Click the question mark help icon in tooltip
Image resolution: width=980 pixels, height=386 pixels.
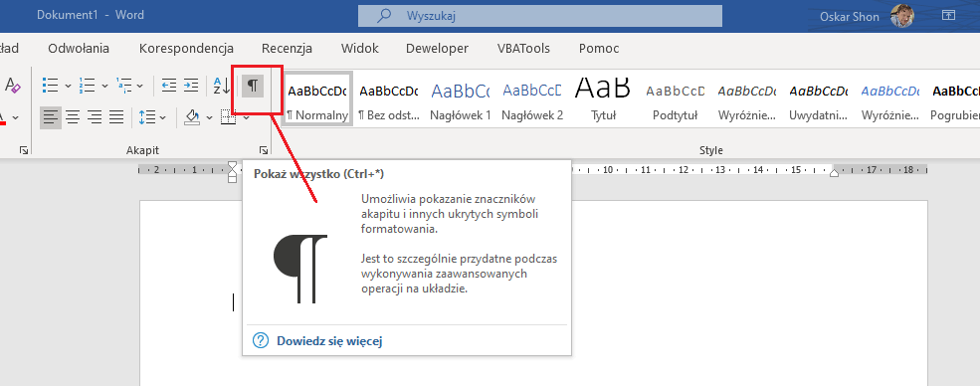point(260,340)
